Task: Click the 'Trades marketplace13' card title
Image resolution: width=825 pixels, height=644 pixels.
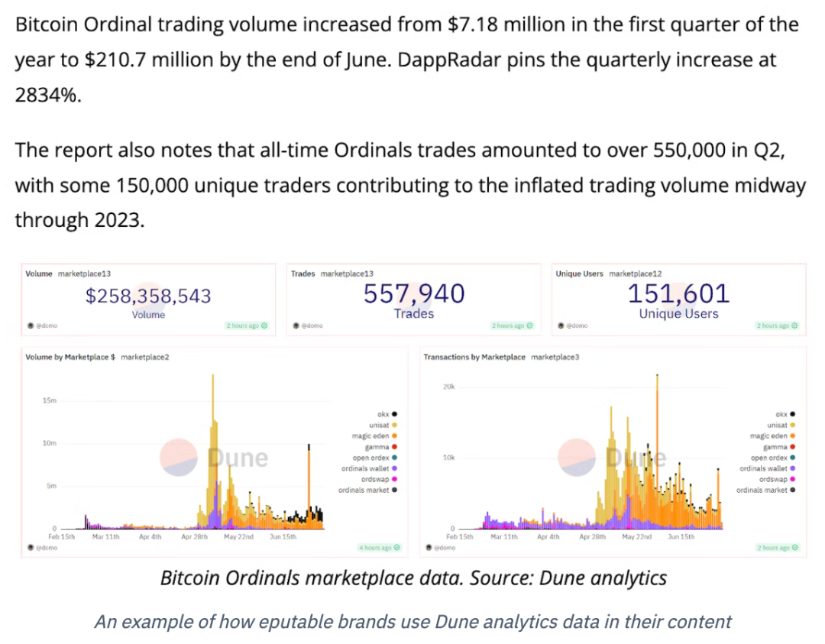Action: tap(332, 273)
